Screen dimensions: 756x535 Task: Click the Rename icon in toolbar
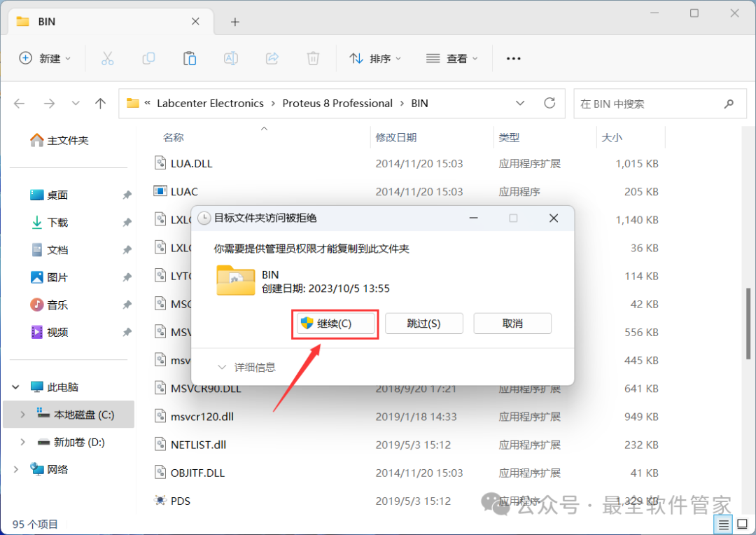tap(231, 58)
